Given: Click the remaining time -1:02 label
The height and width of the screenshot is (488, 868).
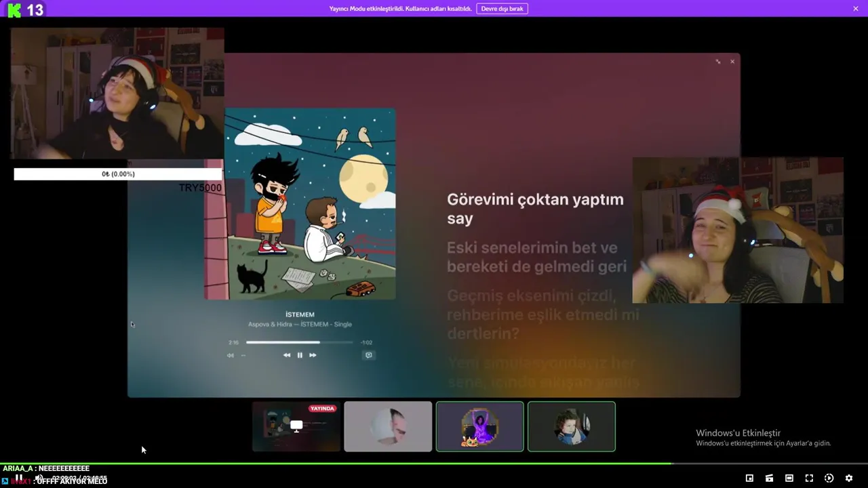Looking at the screenshot, I should tap(366, 343).
